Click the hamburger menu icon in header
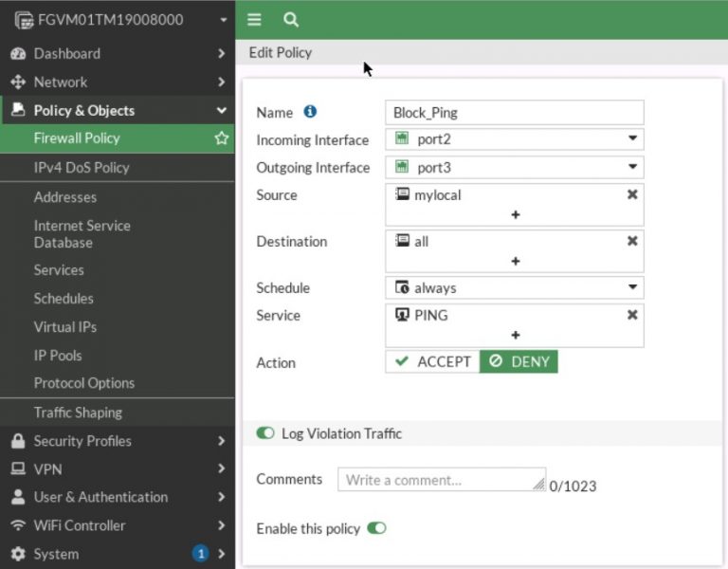This screenshot has width=728, height=569. click(254, 19)
